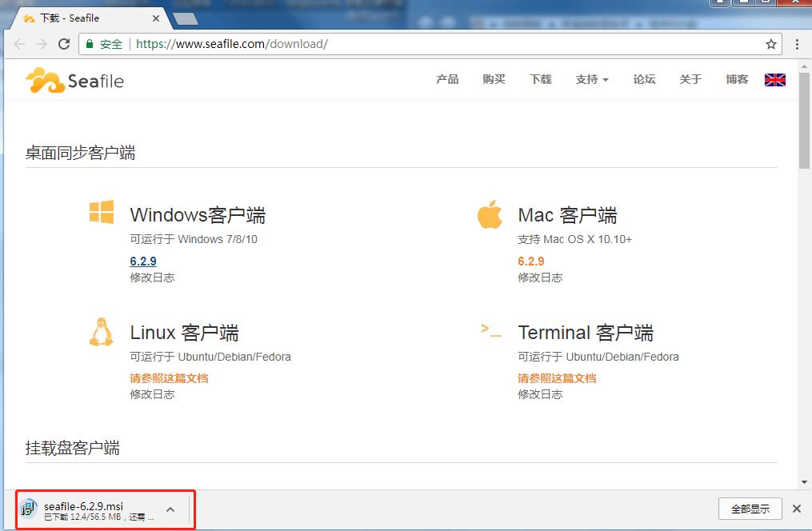This screenshot has height=531, width=812.
Task: Open 修改日志 under Linux 客户端
Action: (152, 394)
